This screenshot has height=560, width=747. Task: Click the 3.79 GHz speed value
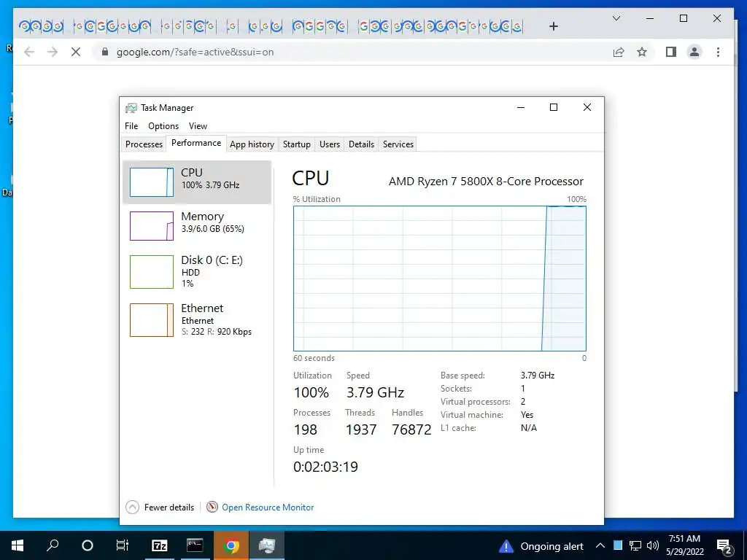pyautogui.click(x=375, y=393)
